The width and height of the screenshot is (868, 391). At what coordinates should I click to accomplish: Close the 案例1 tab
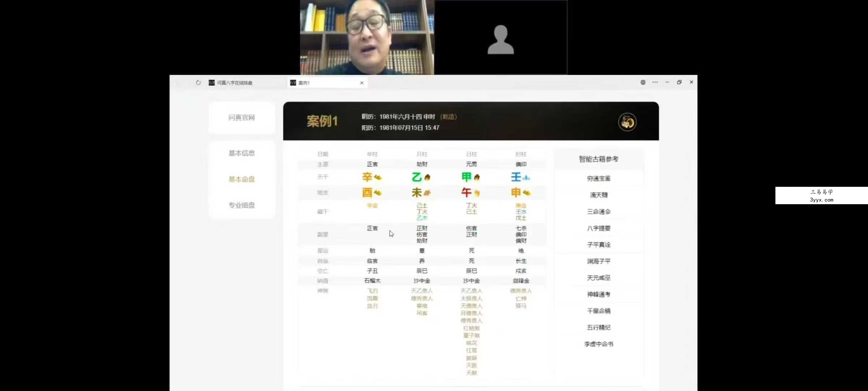pos(362,83)
